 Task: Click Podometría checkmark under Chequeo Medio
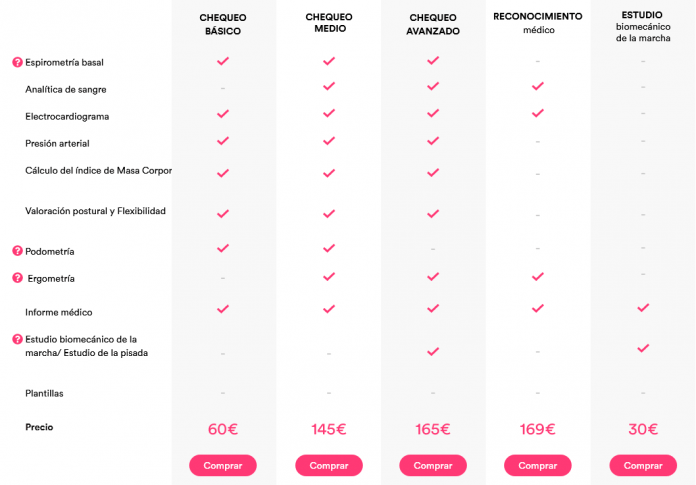pos(329,248)
